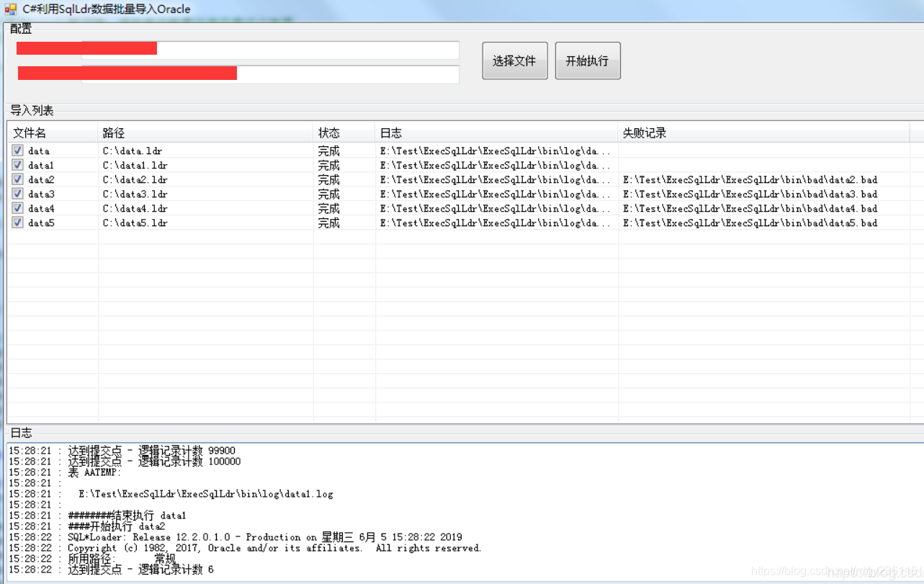This screenshot has width=924, height=584.
Task: Select the C:\data1.ldr path cell
Action: point(135,166)
